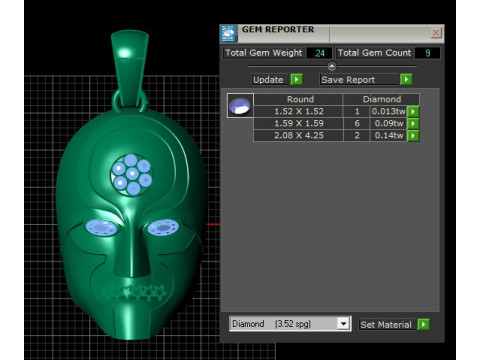Click green arrow for 0.14tw row
Viewport: 480px width, 360px height.
pyautogui.click(x=413, y=136)
